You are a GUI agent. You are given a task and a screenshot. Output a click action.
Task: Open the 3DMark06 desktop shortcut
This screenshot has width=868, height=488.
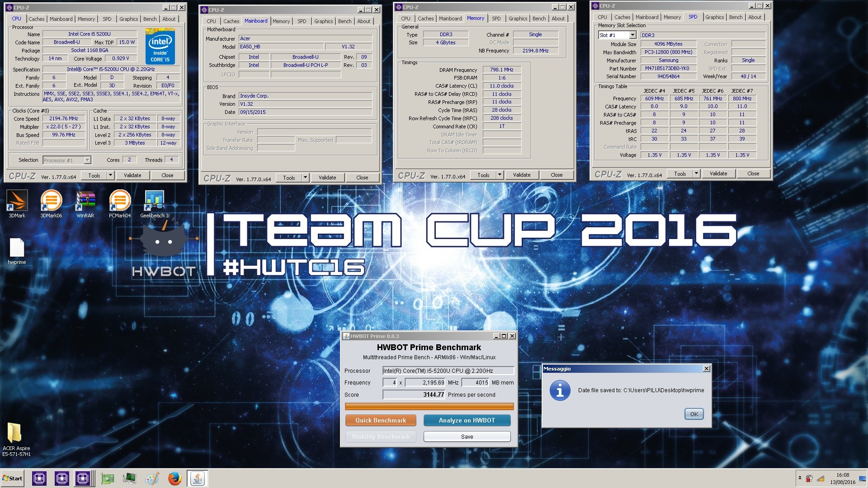coord(51,204)
